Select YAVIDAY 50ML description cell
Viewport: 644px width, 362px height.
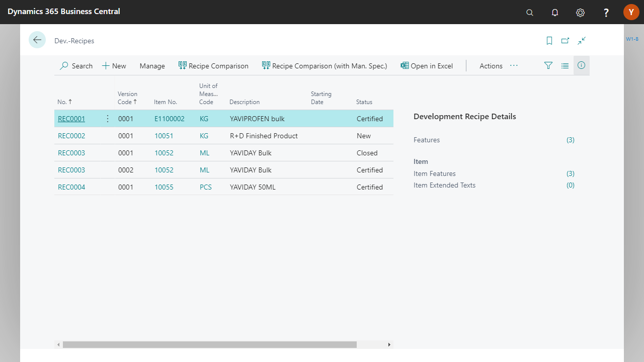click(253, 188)
